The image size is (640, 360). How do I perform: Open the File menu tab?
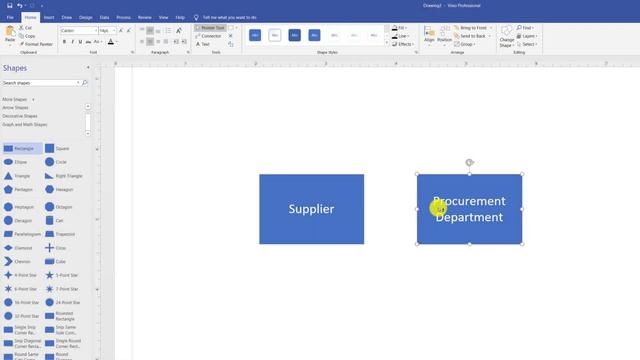[10, 18]
